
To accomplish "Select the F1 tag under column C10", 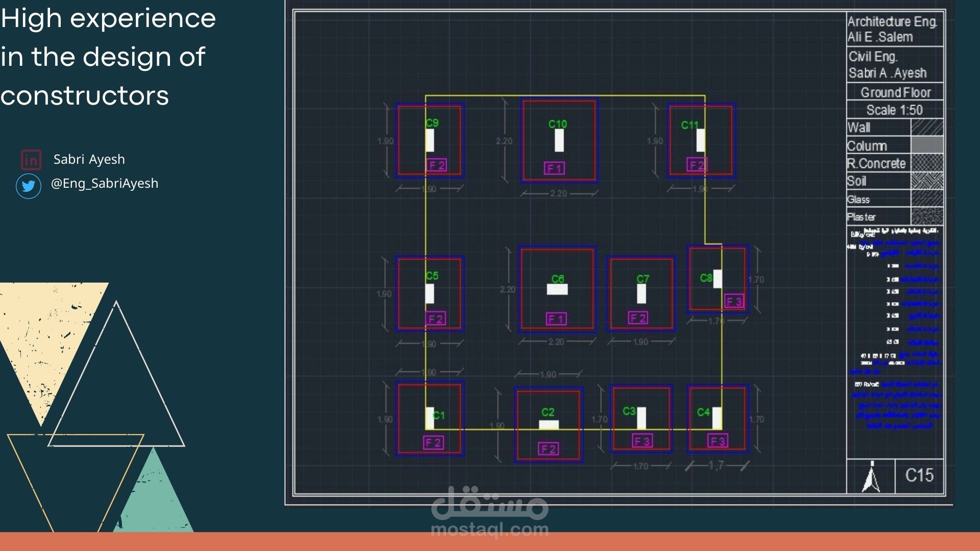I will coord(554,168).
